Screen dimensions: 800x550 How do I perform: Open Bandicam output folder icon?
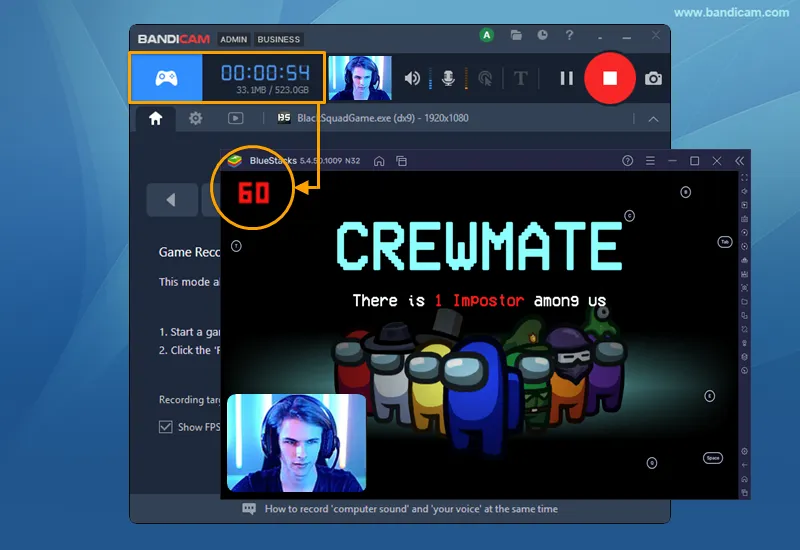tap(516, 35)
